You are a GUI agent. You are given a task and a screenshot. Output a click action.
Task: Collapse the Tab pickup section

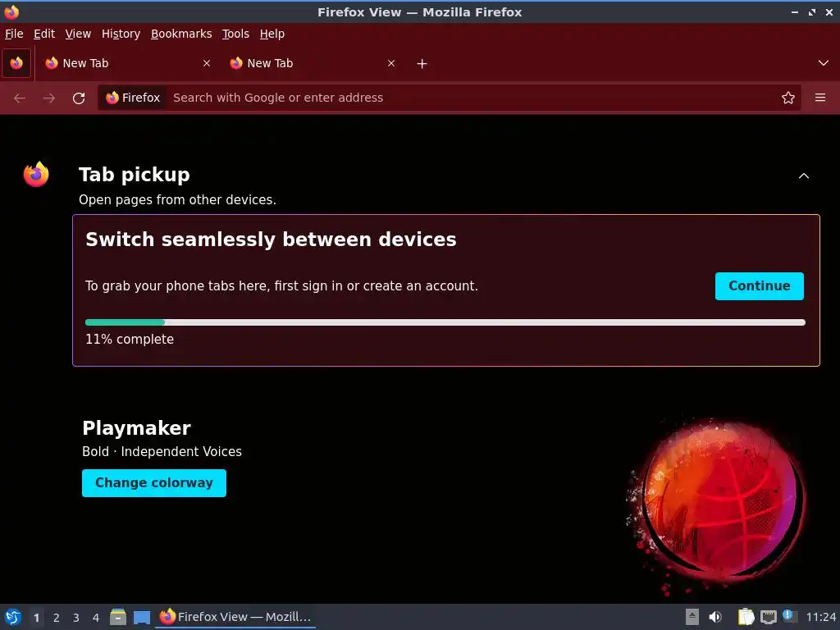click(x=804, y=176)
